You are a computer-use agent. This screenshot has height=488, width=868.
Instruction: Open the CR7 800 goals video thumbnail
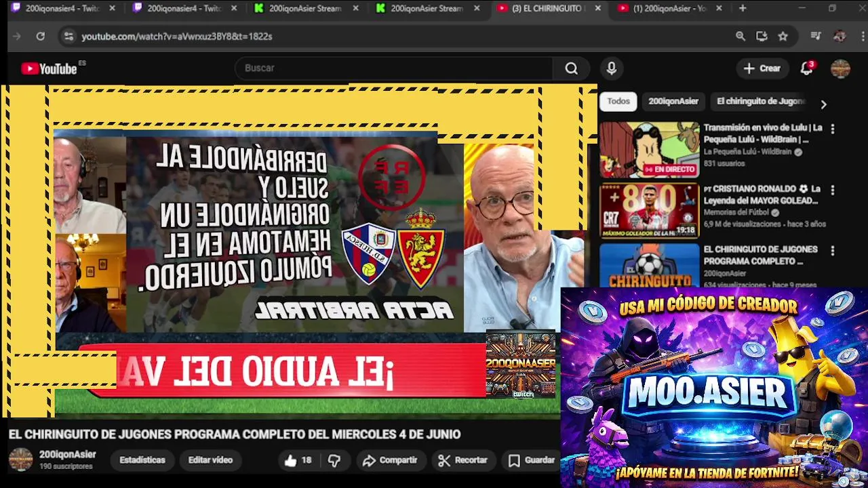(649, 211)
